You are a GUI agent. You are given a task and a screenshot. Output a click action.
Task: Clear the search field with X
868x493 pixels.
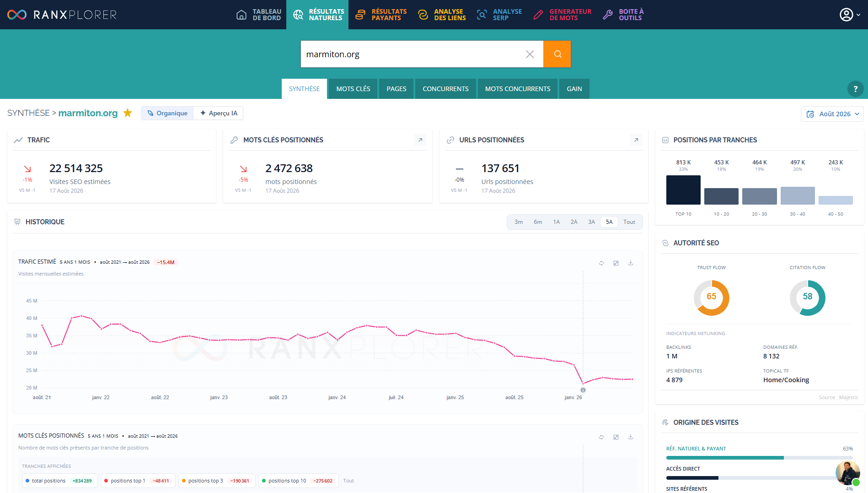(530, 54)
